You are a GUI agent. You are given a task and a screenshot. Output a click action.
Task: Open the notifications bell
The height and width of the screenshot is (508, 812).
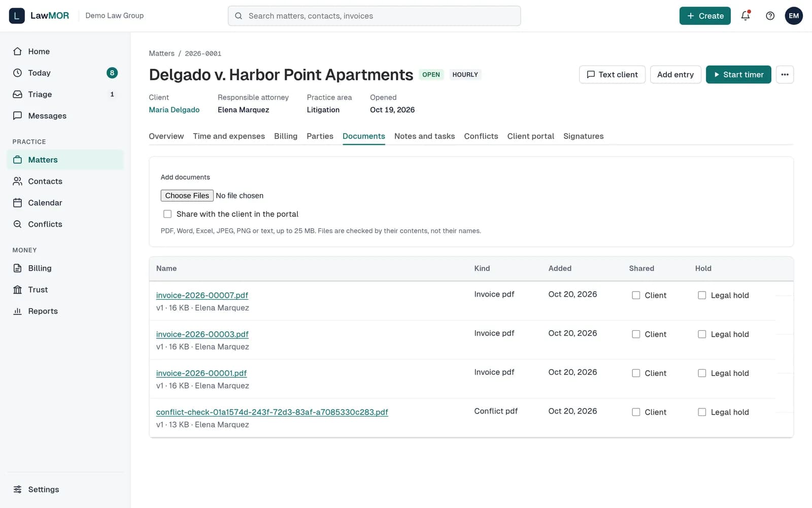coord(746,16)
